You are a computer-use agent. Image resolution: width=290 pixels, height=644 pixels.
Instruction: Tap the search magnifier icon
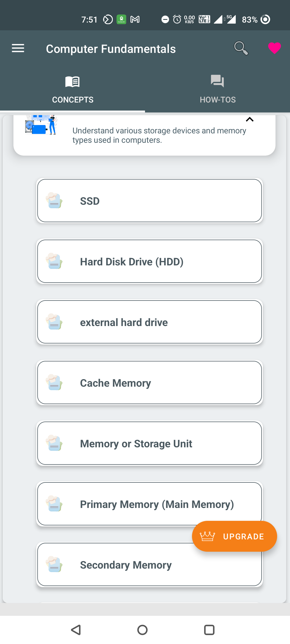[x=241, y=48]
